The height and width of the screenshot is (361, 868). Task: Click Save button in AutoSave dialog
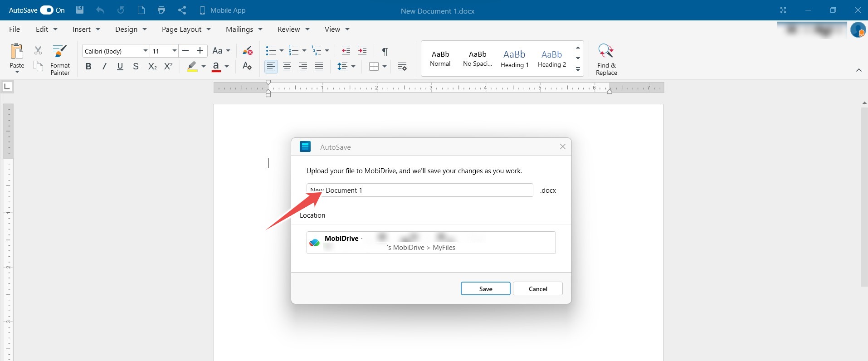point(485,289)
